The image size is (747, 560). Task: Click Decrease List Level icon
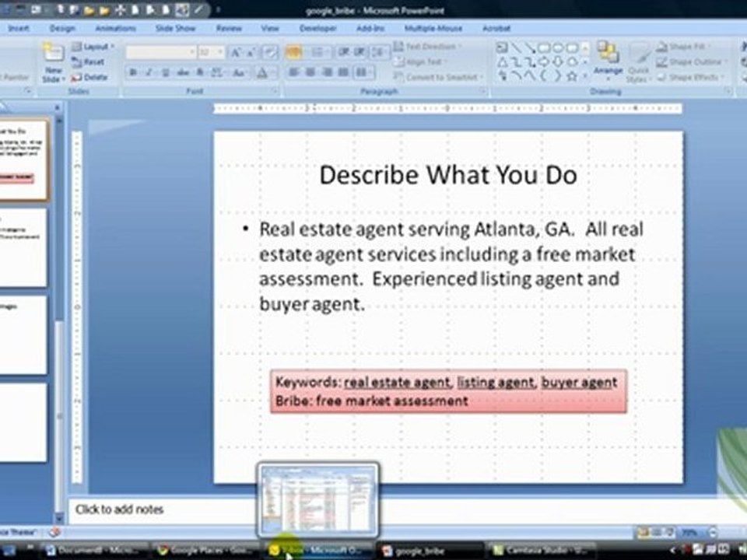345,52
